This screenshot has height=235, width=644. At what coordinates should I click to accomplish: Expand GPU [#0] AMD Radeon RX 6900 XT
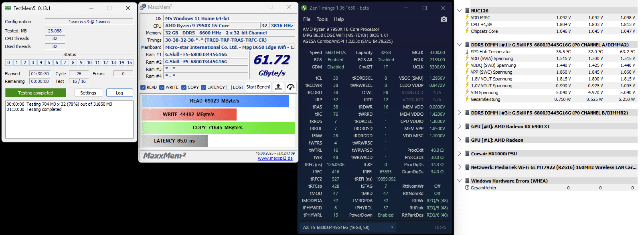click(x=460, y=127)
